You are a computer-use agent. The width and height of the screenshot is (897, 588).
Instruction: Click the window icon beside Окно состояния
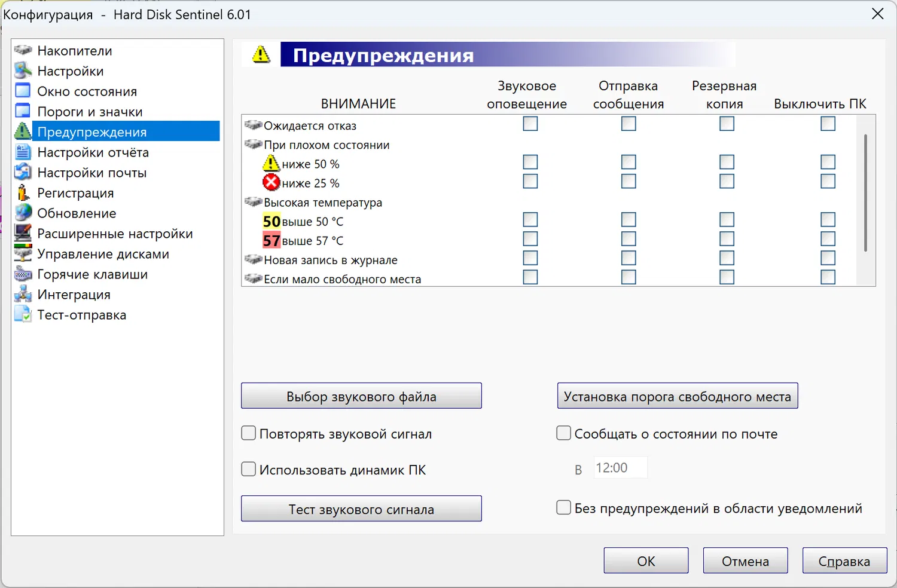23,91
